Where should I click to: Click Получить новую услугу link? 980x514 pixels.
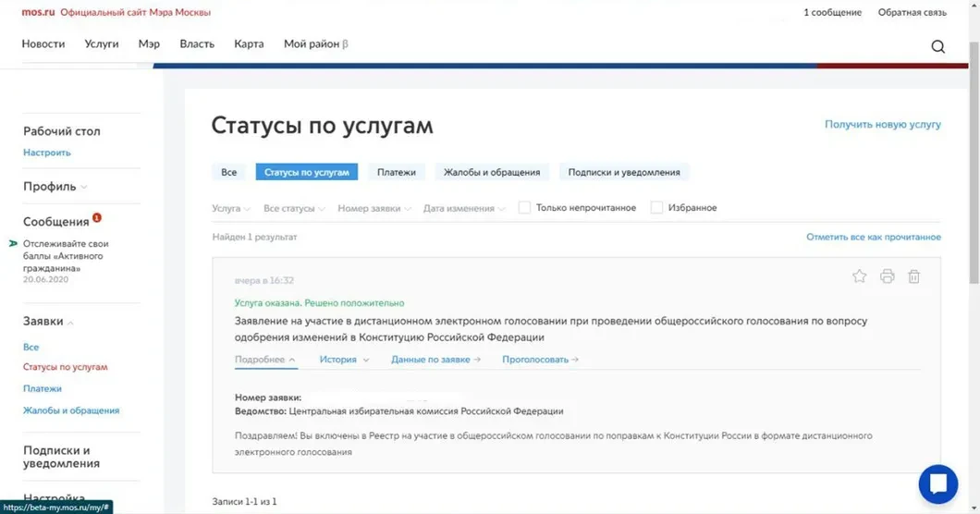click(x=882, y=124)
